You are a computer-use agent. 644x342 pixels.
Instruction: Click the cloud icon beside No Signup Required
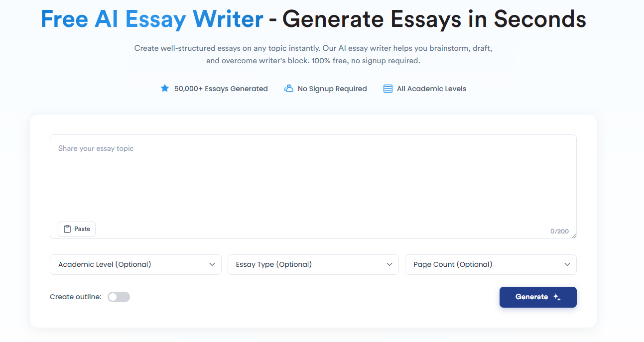point(288,89)
